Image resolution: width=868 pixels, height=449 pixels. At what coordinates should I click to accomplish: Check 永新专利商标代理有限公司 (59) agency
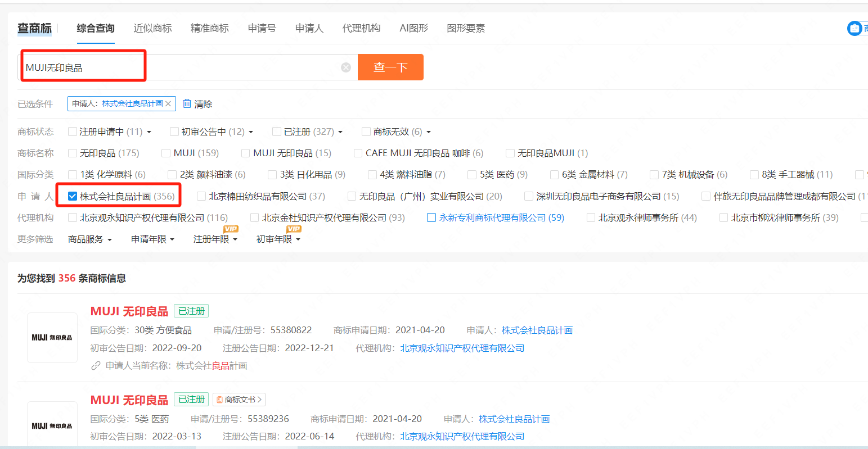[431, 217]
